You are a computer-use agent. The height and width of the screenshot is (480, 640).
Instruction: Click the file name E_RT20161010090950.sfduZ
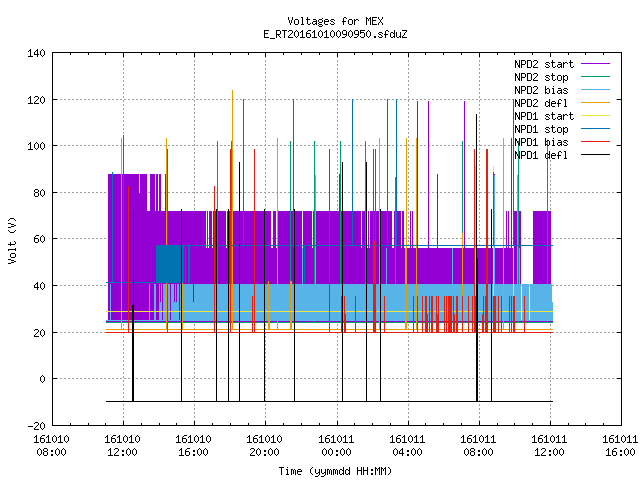coord(335,34)
